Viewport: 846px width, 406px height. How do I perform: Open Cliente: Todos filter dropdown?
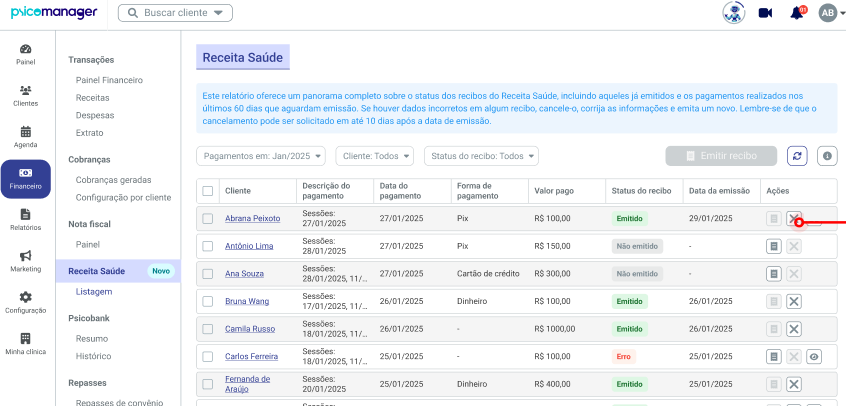pyautogui.click(x=374, y=156)
